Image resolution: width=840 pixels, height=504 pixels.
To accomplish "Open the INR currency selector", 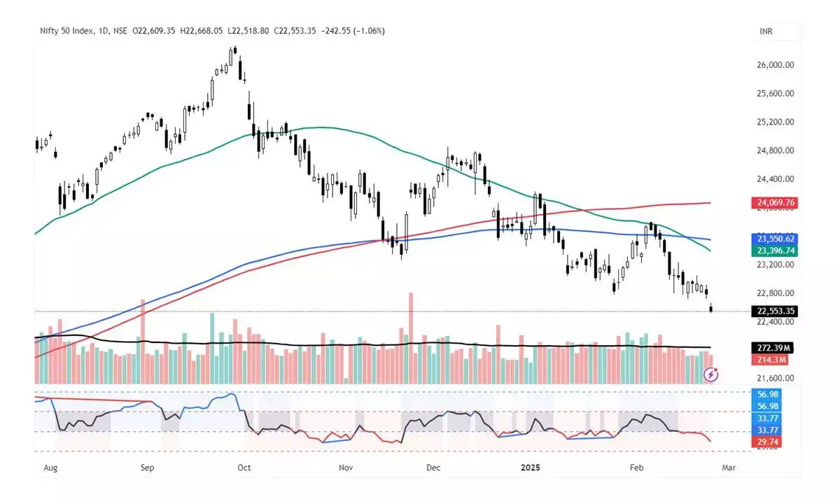I will (766, 31).
